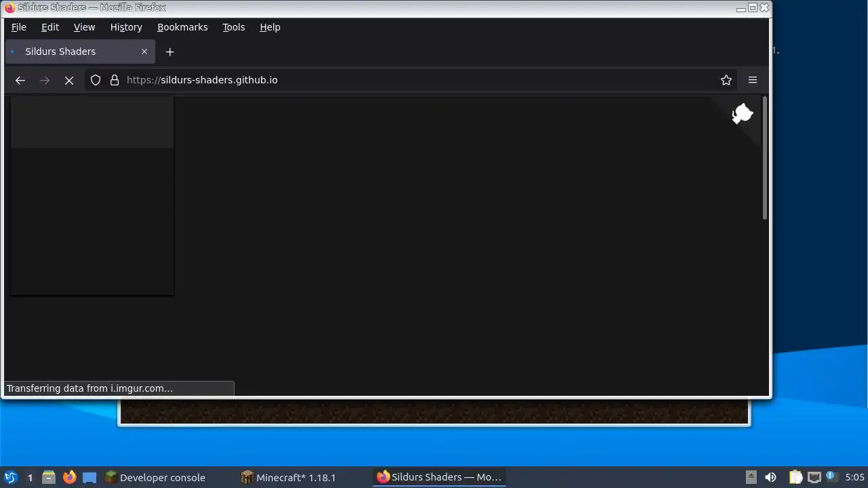Select the Sildurs Shaders browser tab

tap(80, 52)
